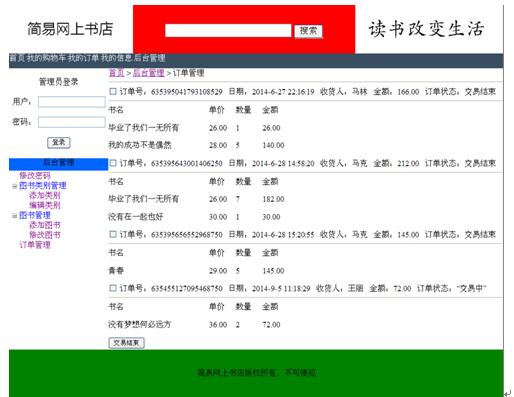Check the order 635395643001406250 checkbox
This screenshot has width=514, height=397.
coord(113,163)
